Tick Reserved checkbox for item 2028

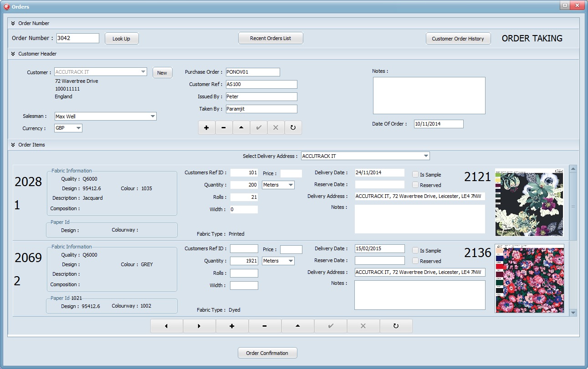(x=415, y=185)
